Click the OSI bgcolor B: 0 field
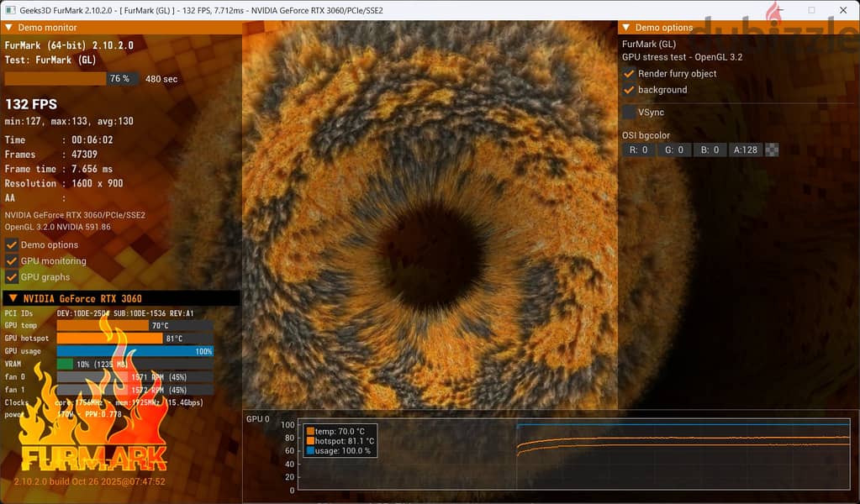 710,150
